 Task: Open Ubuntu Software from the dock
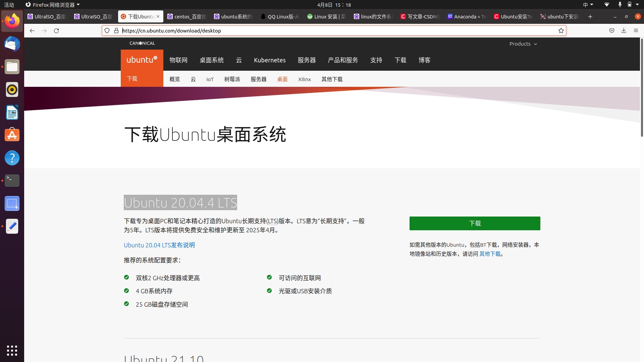click(x=12, y=135)
